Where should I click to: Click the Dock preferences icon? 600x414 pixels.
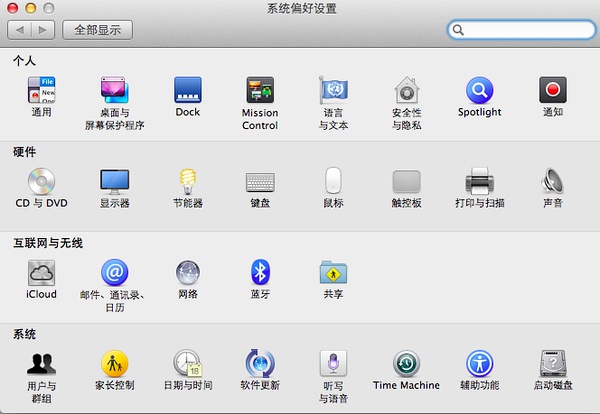pyautogui.click(x=187, y=91)
